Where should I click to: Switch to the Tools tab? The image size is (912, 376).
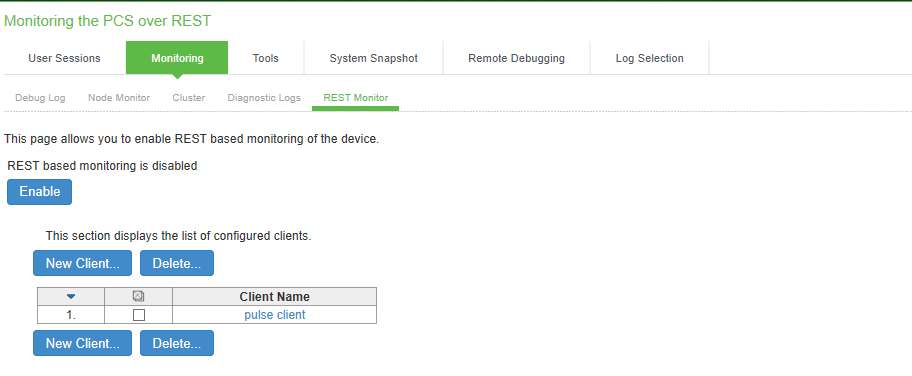pos(265,58)
